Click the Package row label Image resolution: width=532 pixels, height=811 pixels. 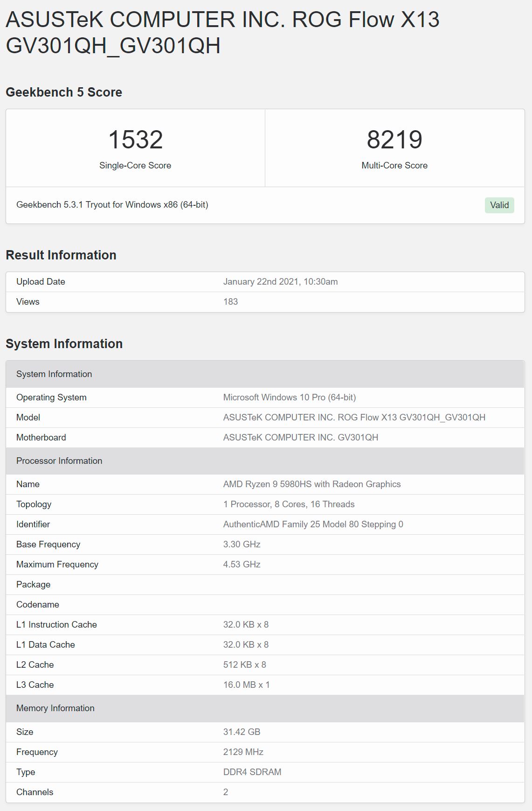coord(34,585)
